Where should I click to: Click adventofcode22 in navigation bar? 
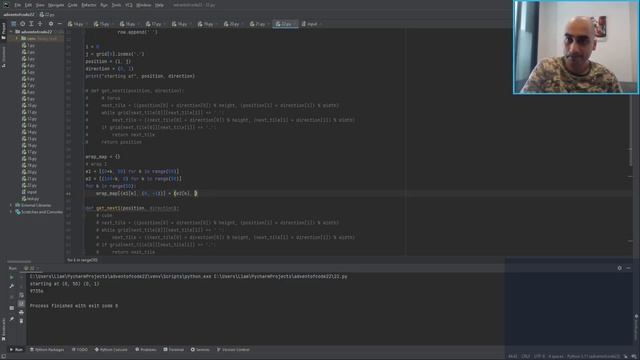[19, 14]
